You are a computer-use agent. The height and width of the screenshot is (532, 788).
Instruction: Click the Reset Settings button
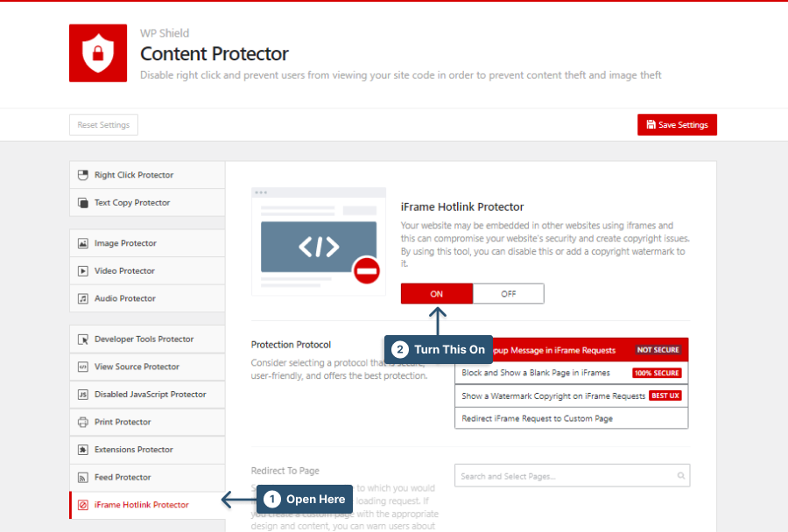(x=103, y=124)
